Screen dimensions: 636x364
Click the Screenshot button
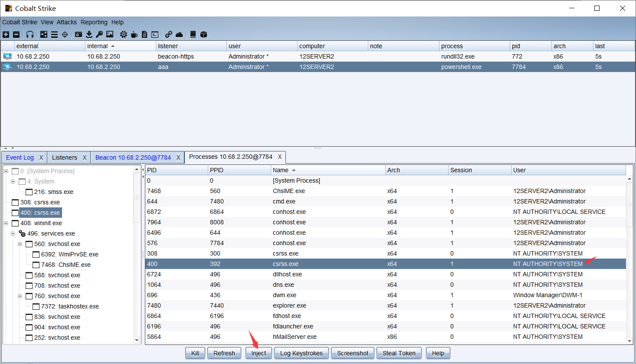pos(353,353)
